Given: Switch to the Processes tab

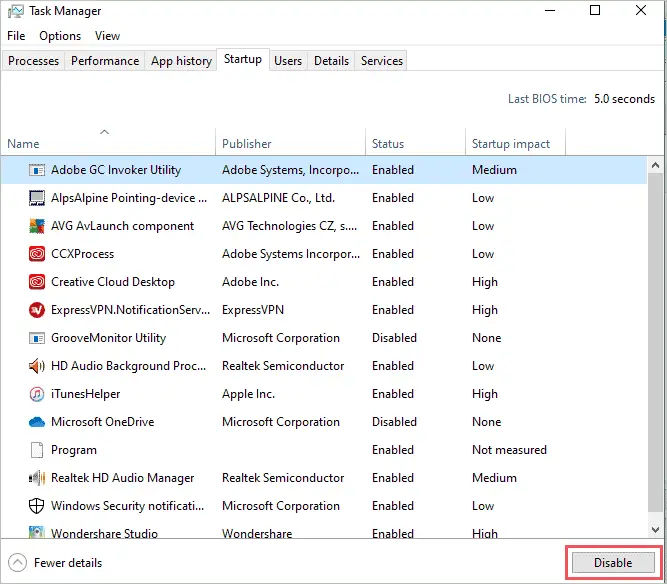Looking at the screenshot, I should pyautogui.click(x=34, y=61).
